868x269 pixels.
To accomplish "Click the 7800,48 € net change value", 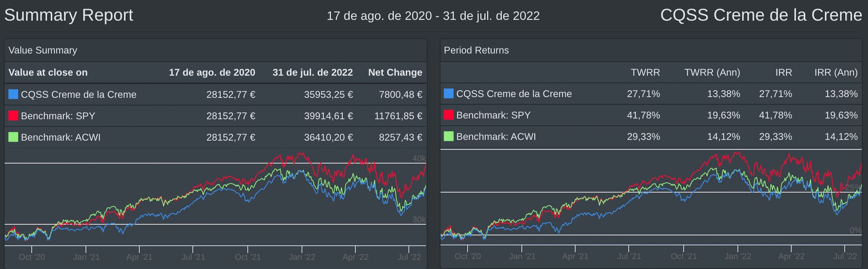I will (401, 94).
